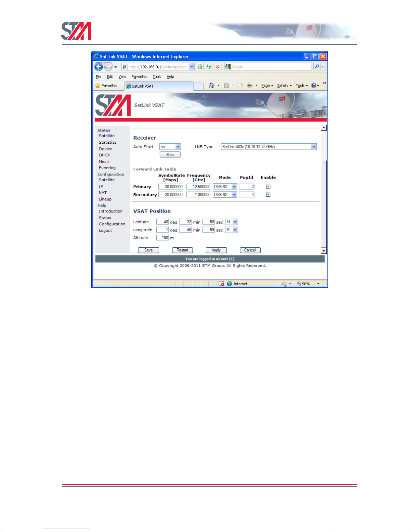Viewport: 411px width, 532px height.
Task: Open the search provider options arrow
Action: [x=323, y=66]
